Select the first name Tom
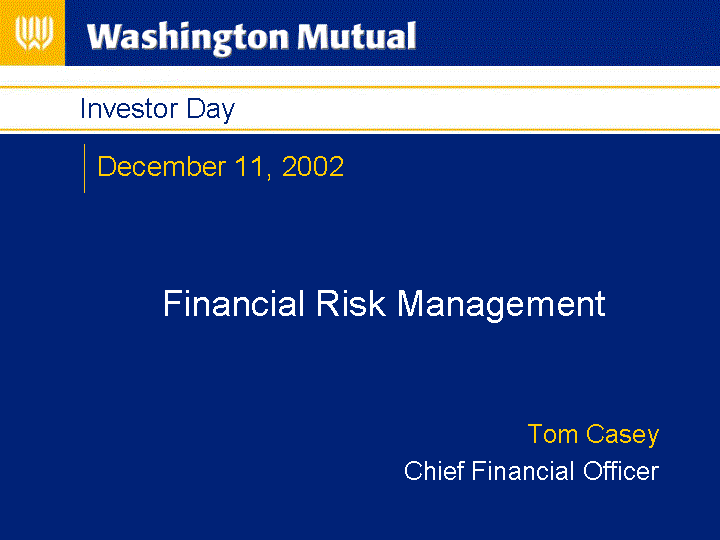This screenshot has width=720, height=540. [x=552, y=434]
